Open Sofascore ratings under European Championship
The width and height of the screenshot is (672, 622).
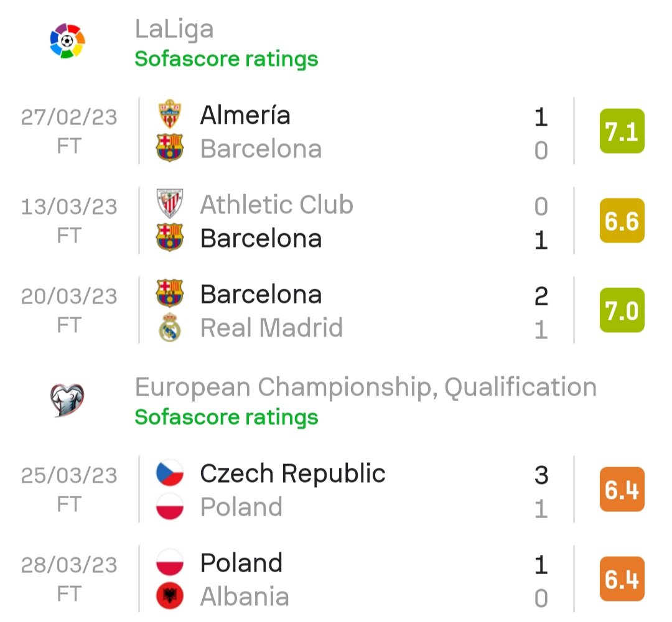[x=226, y=417]
